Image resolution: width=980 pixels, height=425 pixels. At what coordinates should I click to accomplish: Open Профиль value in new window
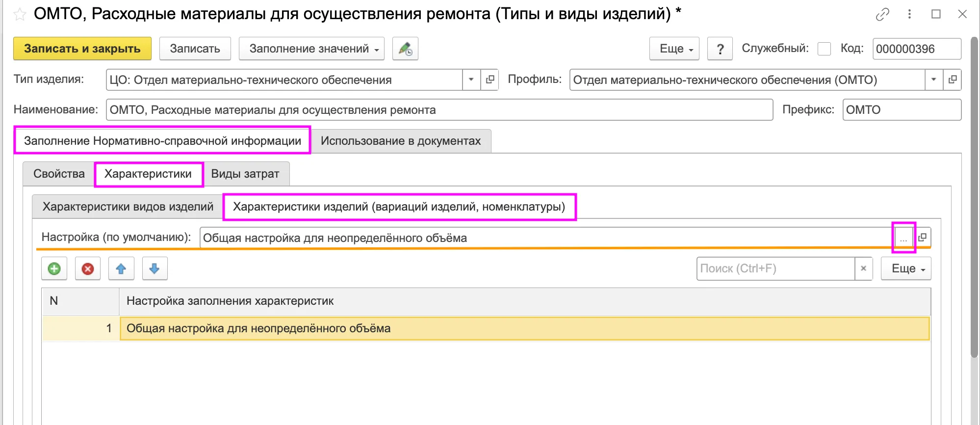tap(952, 80)
